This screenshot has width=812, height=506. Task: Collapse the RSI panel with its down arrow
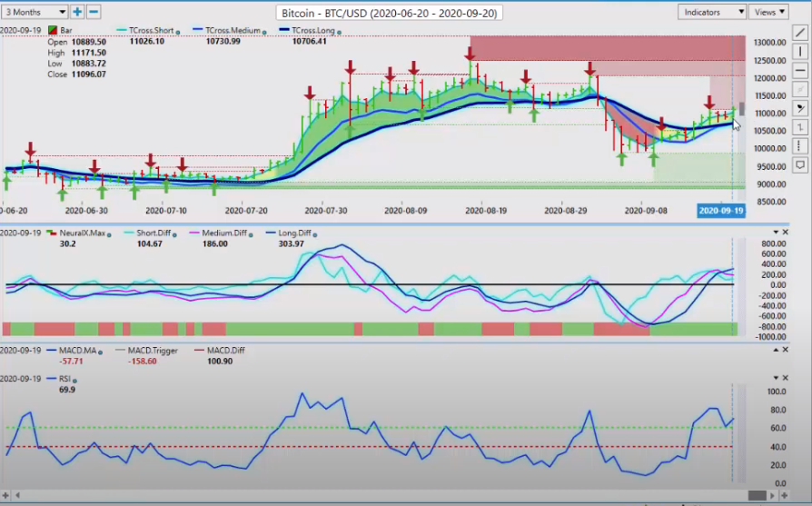[776, 378]
